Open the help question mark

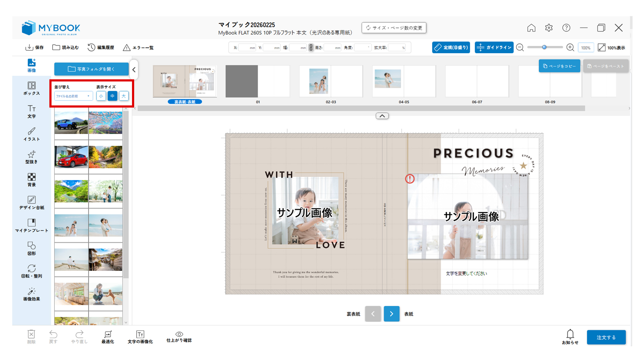coord(566,28)
